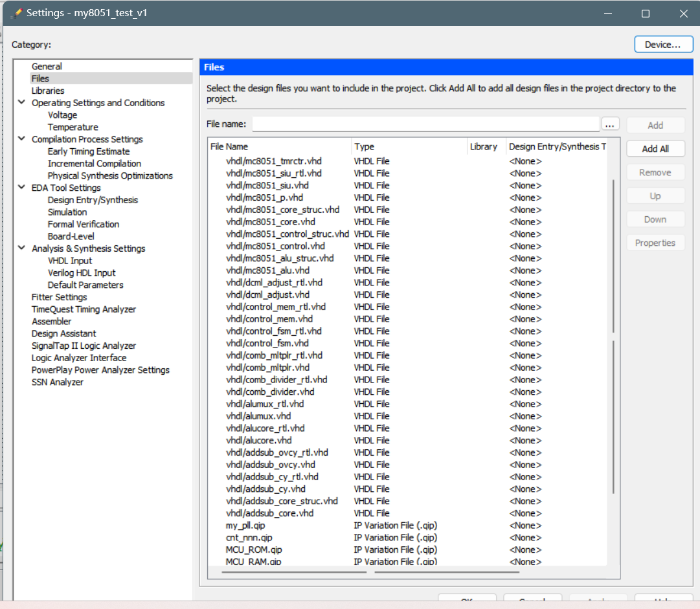Image resolution: width=700 pixels, height=609 pixels.
Task: Open the Temperature settings
Action: [73, 127]
